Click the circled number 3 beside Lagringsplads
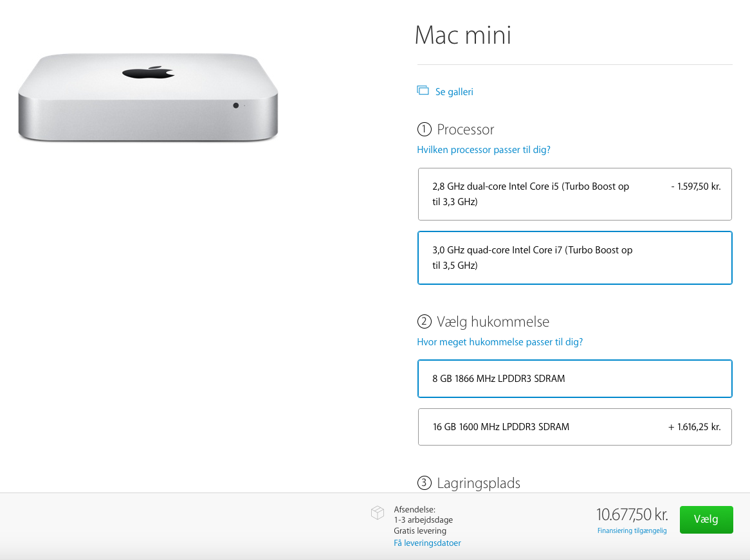 (425, 483)
